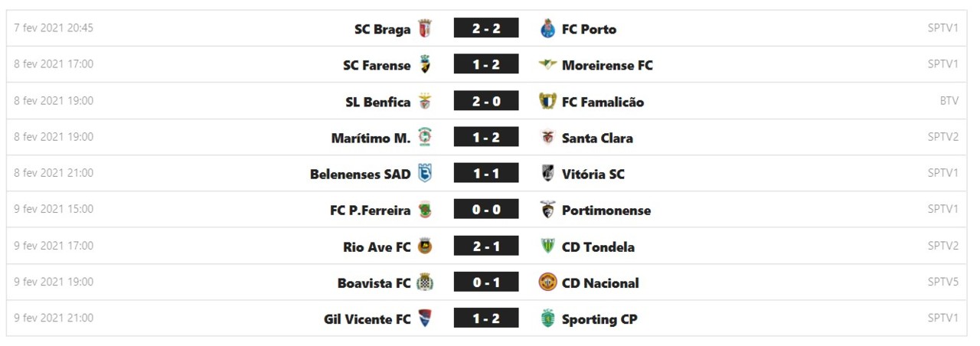Open the Benfica vs Famalicão 2-0 score
Image resolution: width=980 pixels, height=346 pixels.
pos(486,101)
